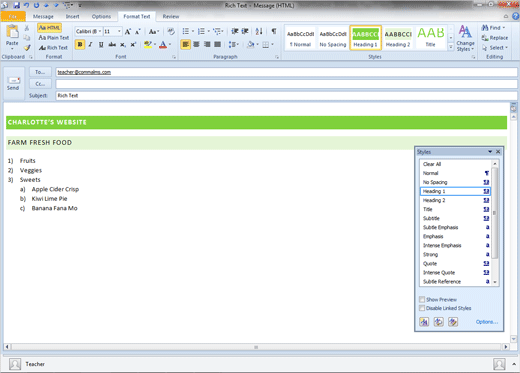This screenshot has width=520, height=373.
Task: Toggle Bold formatting
Action: [x=80, y=45]
